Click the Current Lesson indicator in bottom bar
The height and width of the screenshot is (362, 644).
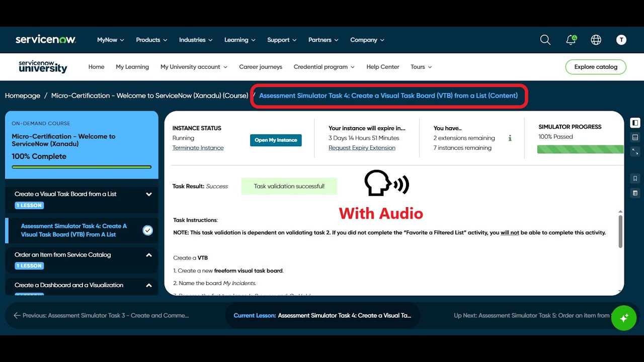coord(323,315)
